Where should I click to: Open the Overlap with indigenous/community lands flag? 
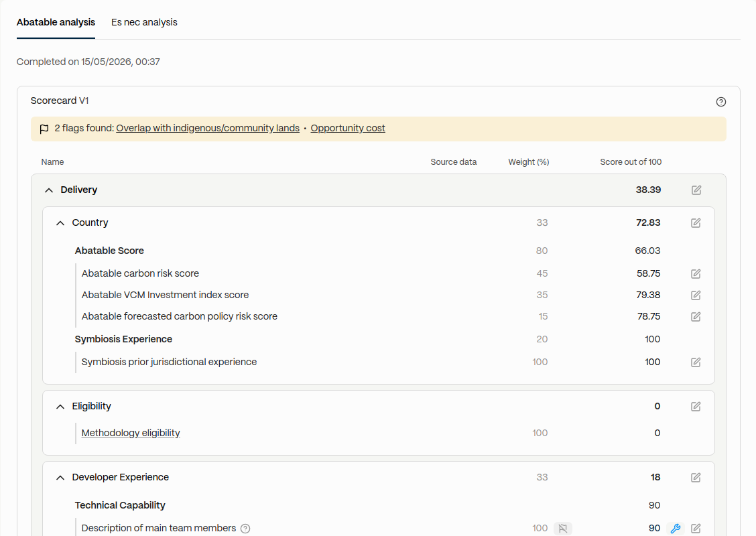point(208,128)
